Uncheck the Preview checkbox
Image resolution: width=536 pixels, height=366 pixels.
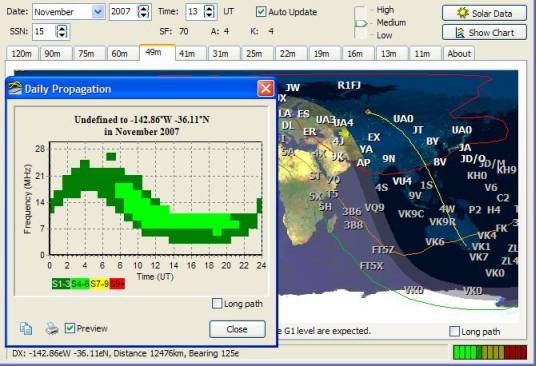coord(70,328)
